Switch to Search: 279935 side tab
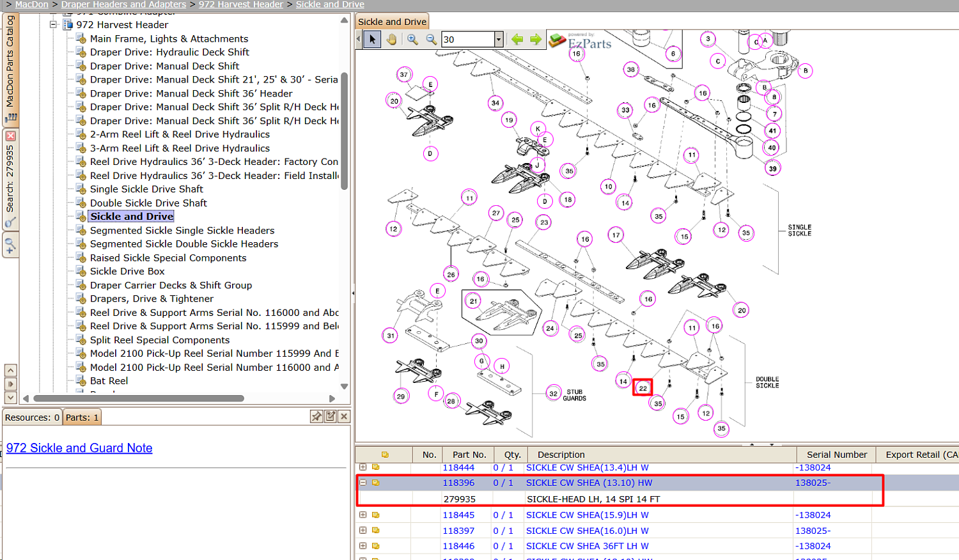The height and width of the screenshot is (560, 959). pos(10,180)
